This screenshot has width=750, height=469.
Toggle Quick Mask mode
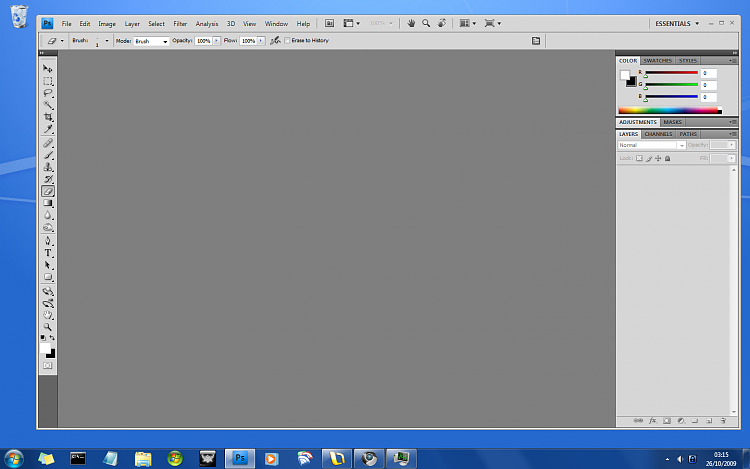point(47,366)
